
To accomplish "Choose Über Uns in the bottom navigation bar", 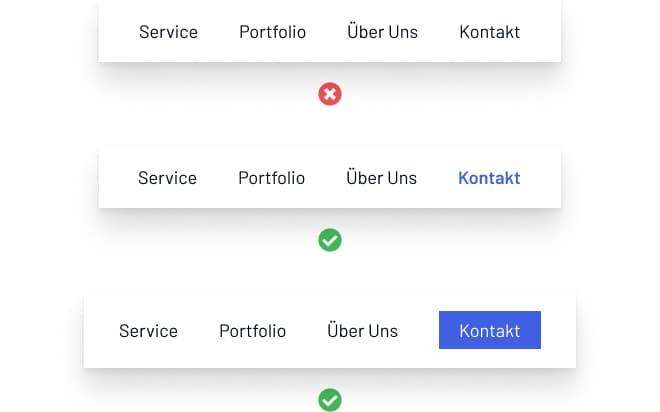I will click(x=362, y=331).
